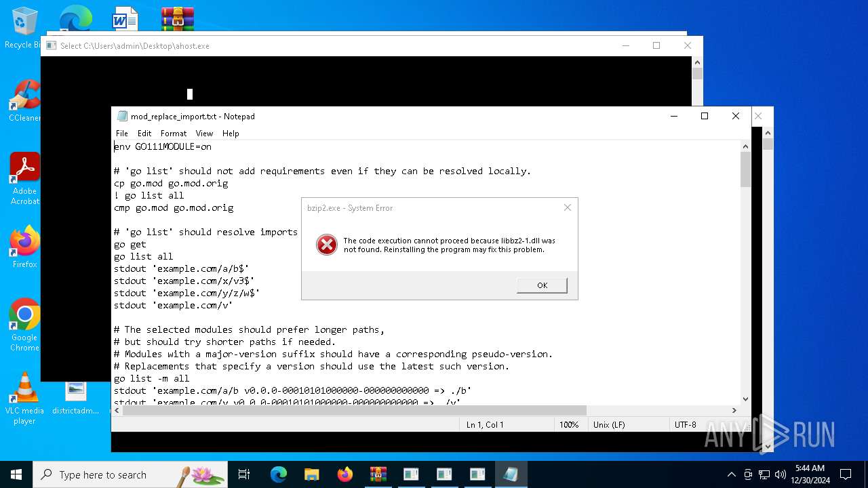
Task: Show hidden system tray icons
Action: [x=731, y=474]
